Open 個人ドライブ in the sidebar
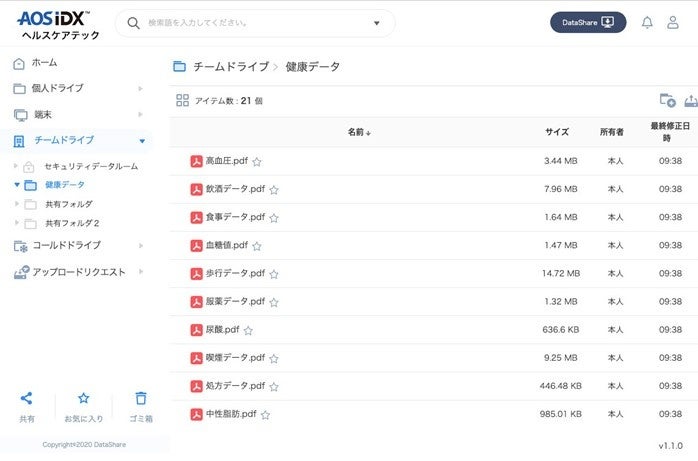 tap(57, 88)
